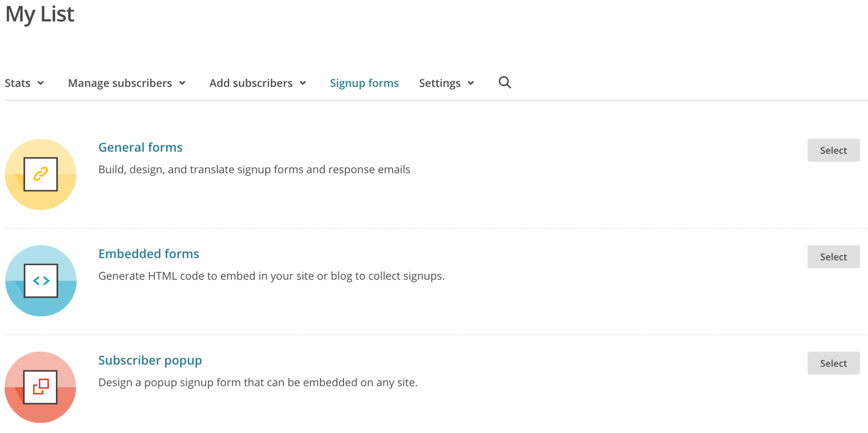
Task: Open the General forms title link
Action: [x=140, y=147]
